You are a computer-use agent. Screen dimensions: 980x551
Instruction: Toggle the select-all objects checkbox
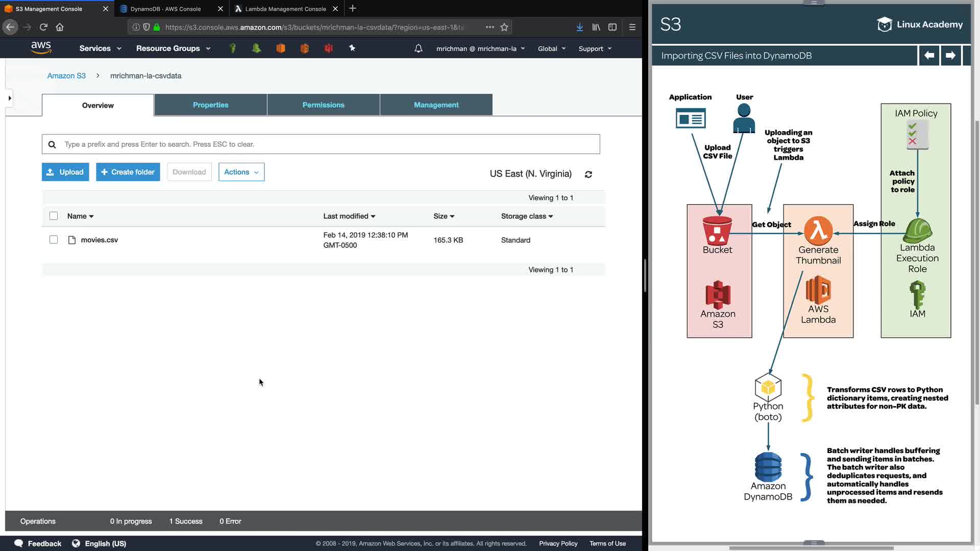point(54,216)
